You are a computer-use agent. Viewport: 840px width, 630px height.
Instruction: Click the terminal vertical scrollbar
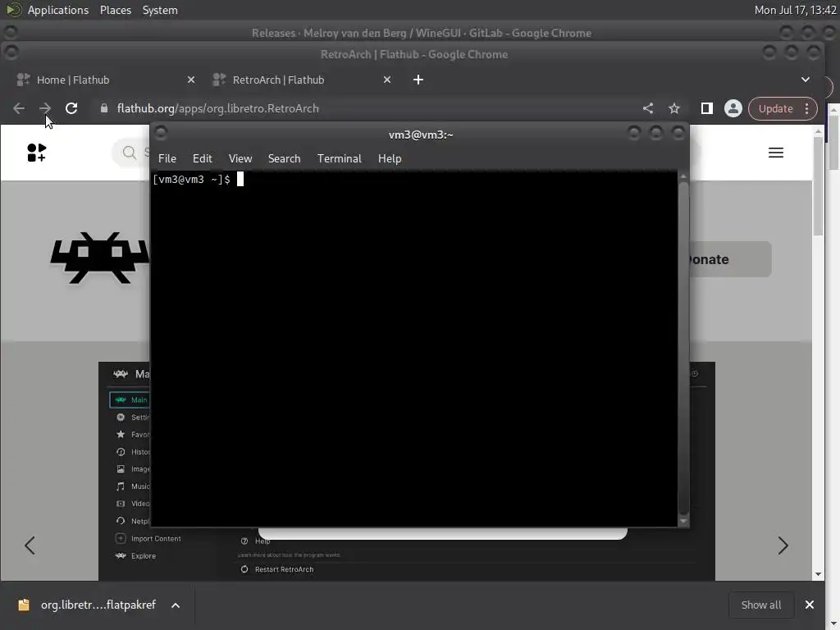click(x=683, y=348)
